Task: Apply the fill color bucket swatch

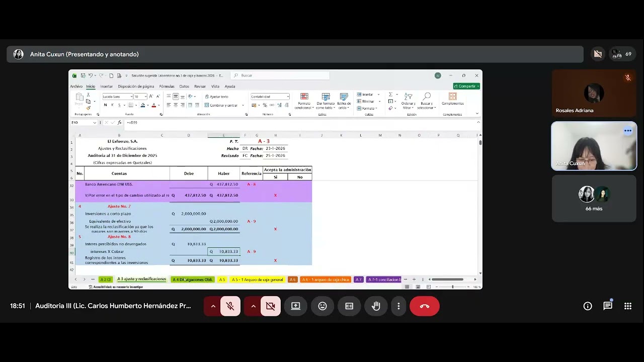Action: [143, 105]
